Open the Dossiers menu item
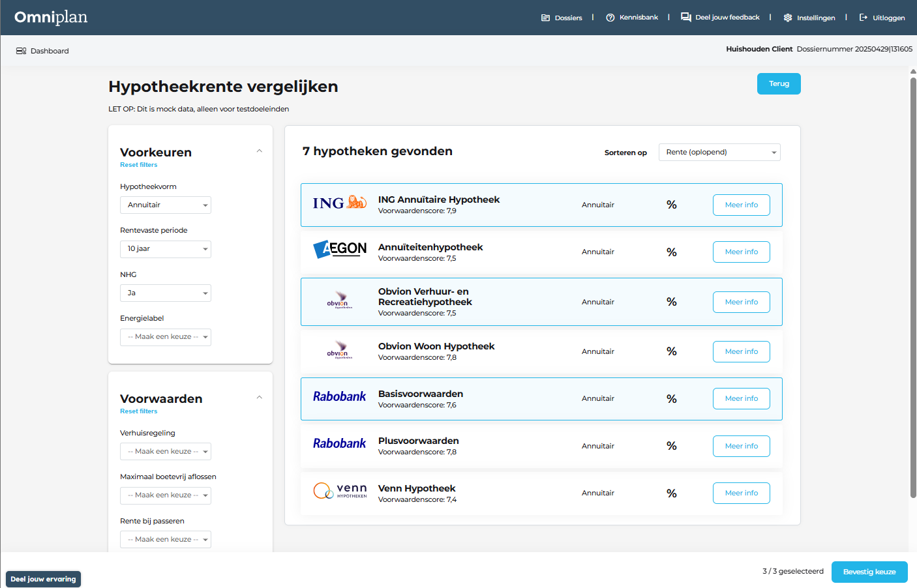917x588 pixels. 562,18
